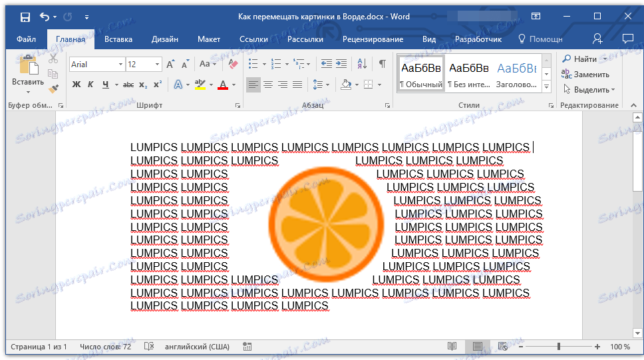Screen dimensions: 644x360
Task: Center the paragraph text
Action: (268, 85)
